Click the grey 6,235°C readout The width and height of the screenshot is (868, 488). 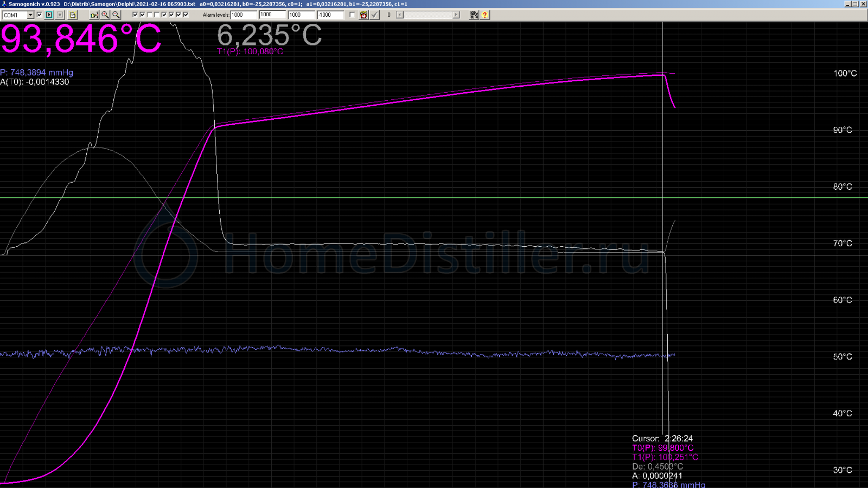269,35
